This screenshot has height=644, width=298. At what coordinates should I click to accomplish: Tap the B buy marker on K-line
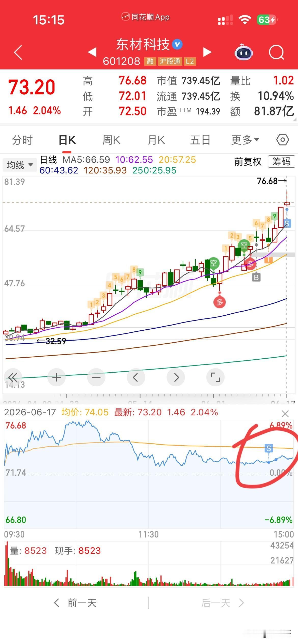tap(256, 277)
